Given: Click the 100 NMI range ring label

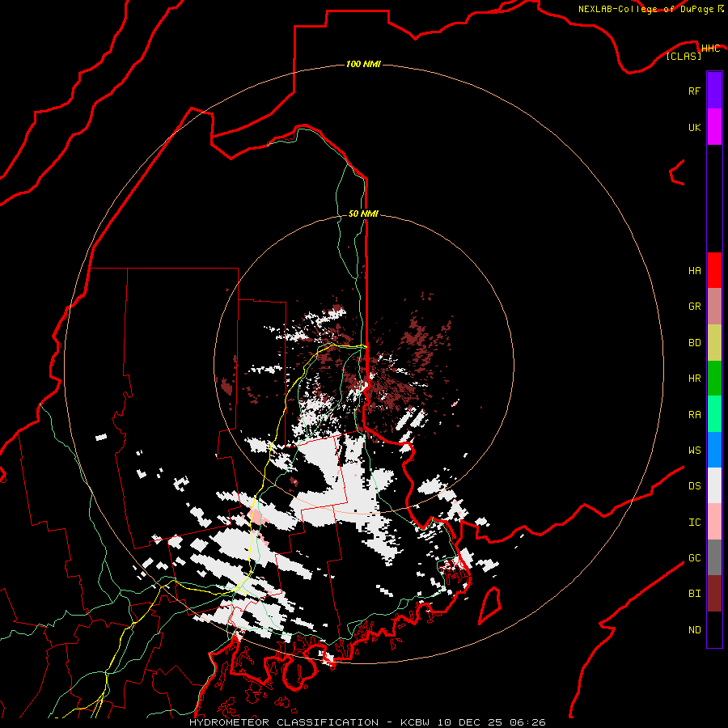Looking at the screenshot, I should coord(363,64).
